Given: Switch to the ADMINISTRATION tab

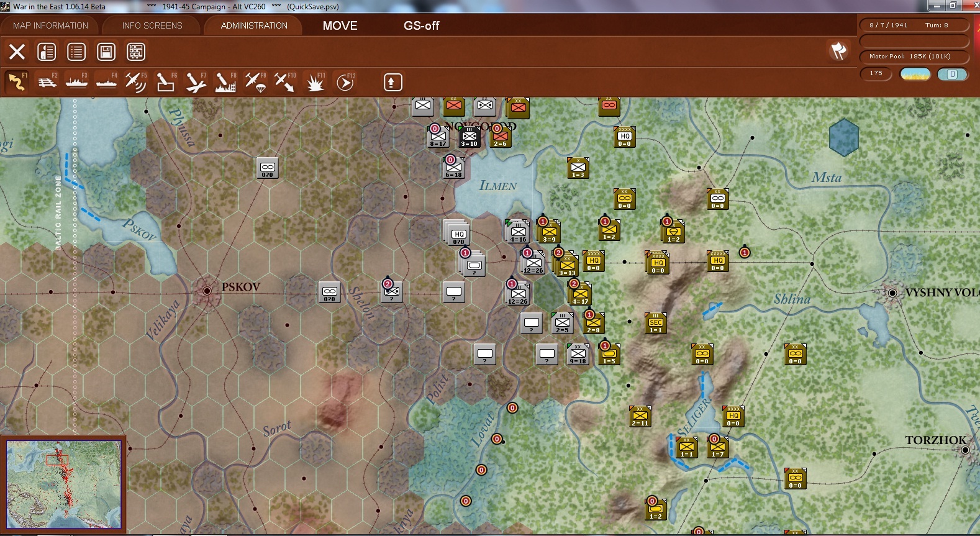Looking at the screenshot, I should tap(254, 25).
